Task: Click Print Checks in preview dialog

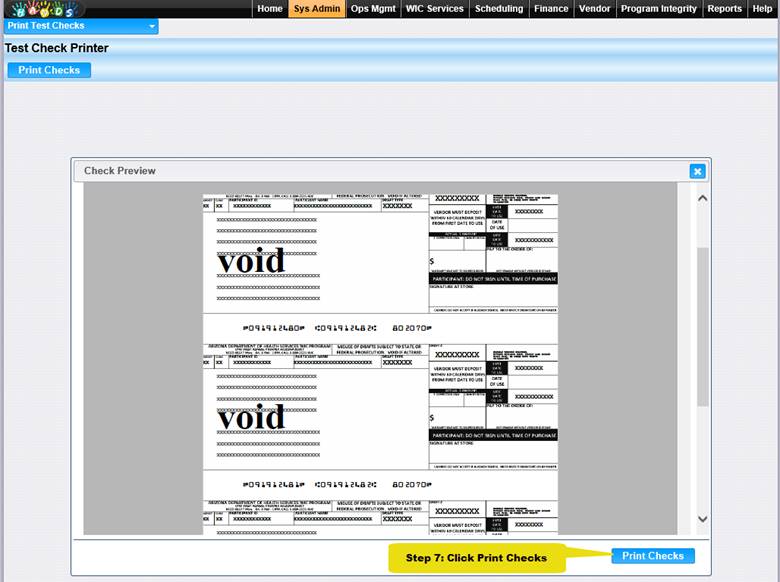Action: [652, 556]
